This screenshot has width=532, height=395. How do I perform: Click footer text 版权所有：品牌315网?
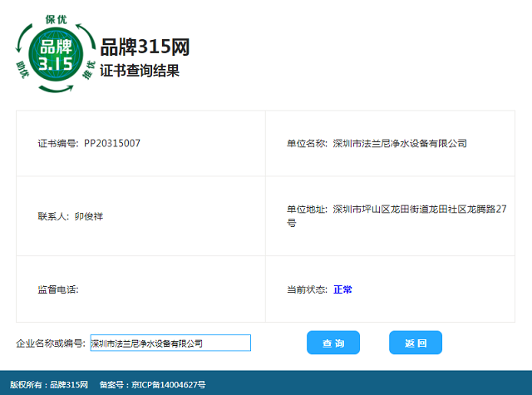pyautogui.click(x=49, y=384)
